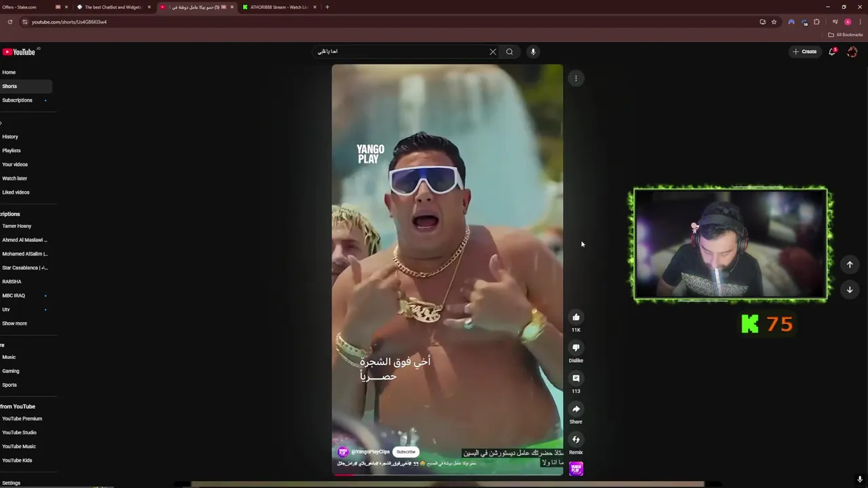Image resolution: width=868 pixels, height=488 pixels.
Task: Reload the page
Action: click(9, 22)
